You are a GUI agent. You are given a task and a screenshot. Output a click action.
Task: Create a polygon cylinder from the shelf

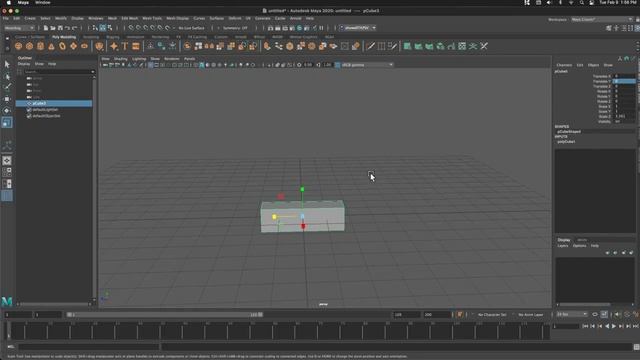(40, 46)
